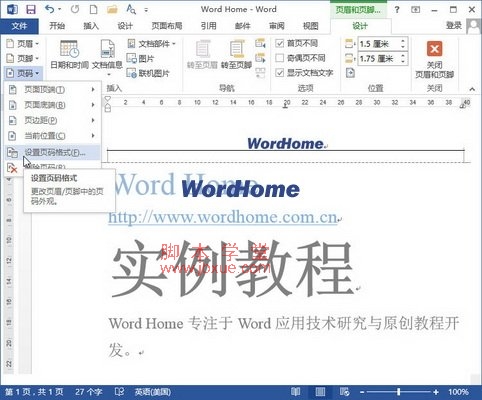Insert Online Pictures (联机图片)
Image resolution: width=482 pixels, height=400 pixels.
pos(148,73)
